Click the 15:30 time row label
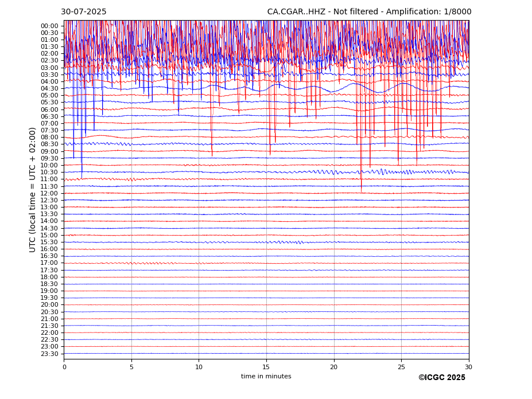Screen dimensions: 532x399 (x=49, y=242)
